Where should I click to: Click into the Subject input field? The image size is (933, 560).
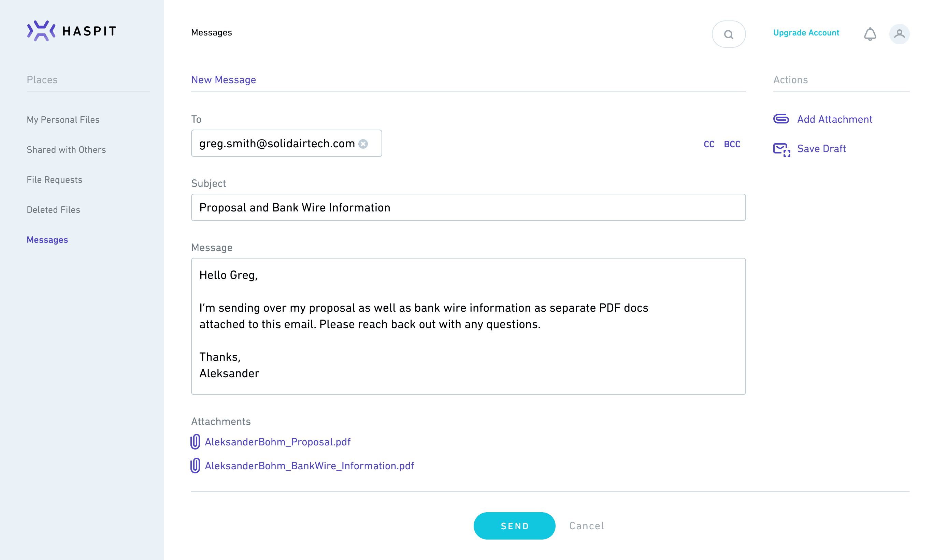(468, 208)
